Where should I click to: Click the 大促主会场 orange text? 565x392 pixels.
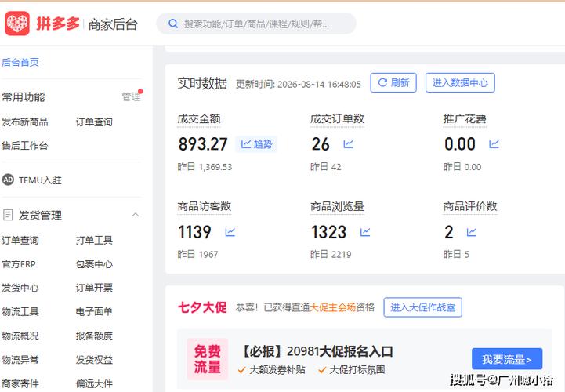[332, 307]
